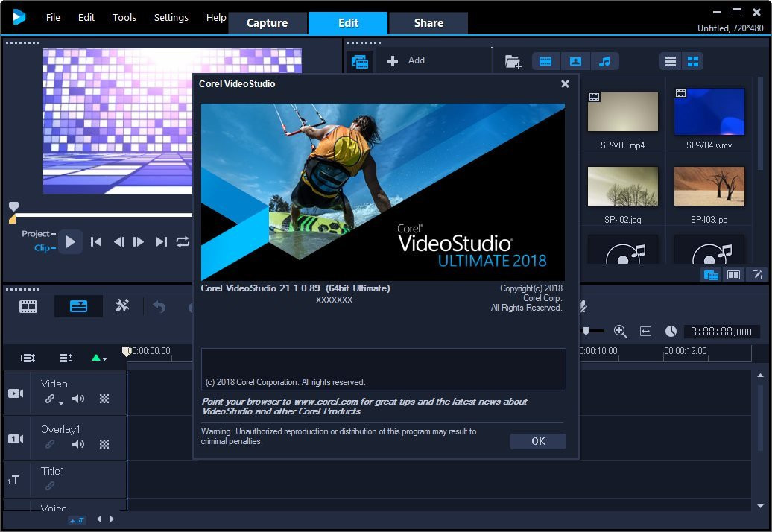Open the Edit menu
Image resolution: width=772 pixels, height=532 pixels.
click(x=86, y=18)
